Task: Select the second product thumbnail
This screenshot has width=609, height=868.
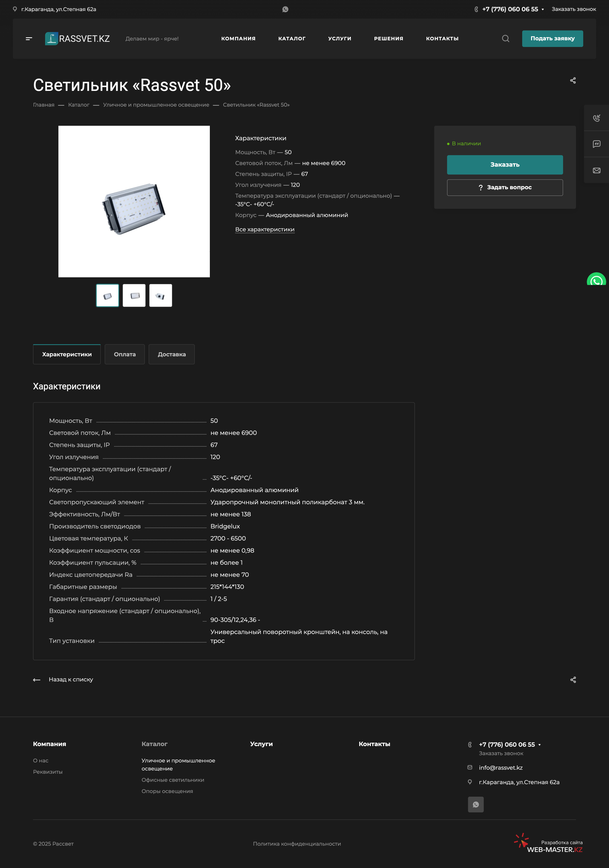Action: click(x=134, y=295)
